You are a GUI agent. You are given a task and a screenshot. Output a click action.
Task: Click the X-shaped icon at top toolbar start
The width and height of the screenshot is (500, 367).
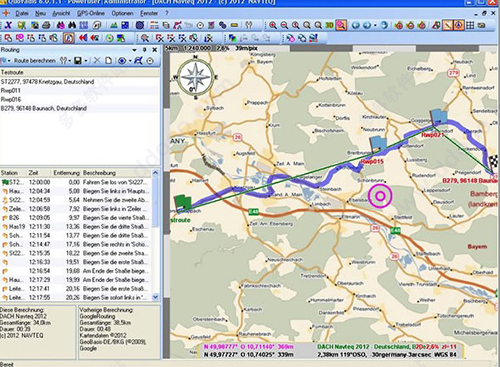(x=8, y=25)
